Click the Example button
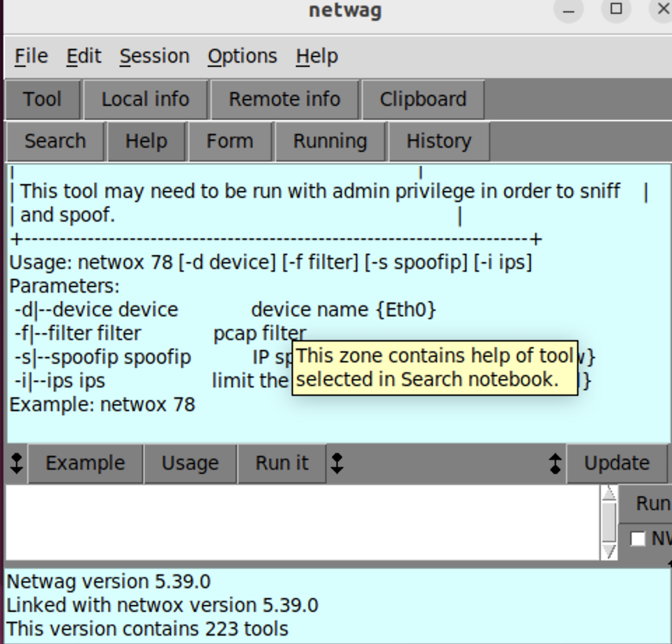This screenshot has width=672, height=644. pyautogui.click(x=85, y=463)
